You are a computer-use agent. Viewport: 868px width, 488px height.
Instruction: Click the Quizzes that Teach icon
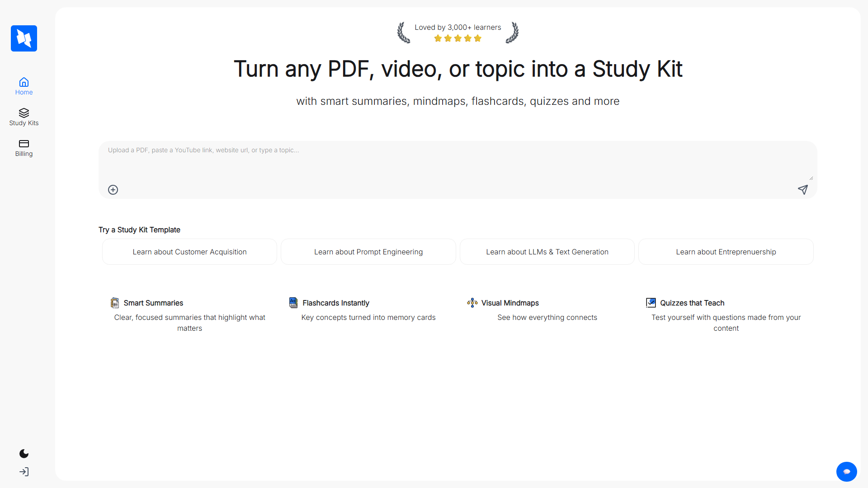(x=651, y=303)
